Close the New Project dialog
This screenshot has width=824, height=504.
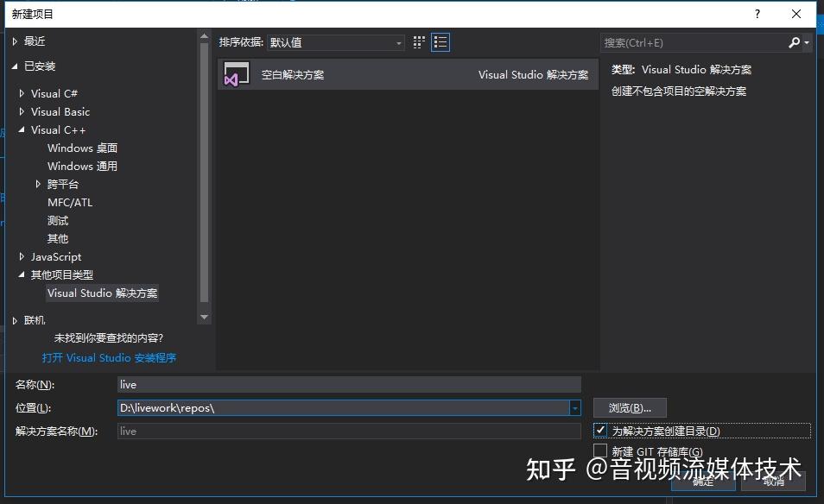796,14
